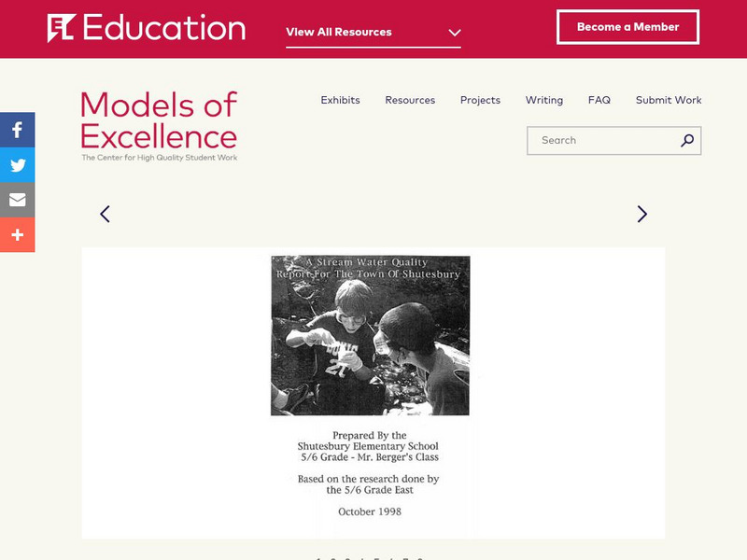The width and height of the screenshot is (747, 560).
Task: Open the Exhibits menu item
Action: 340,100
